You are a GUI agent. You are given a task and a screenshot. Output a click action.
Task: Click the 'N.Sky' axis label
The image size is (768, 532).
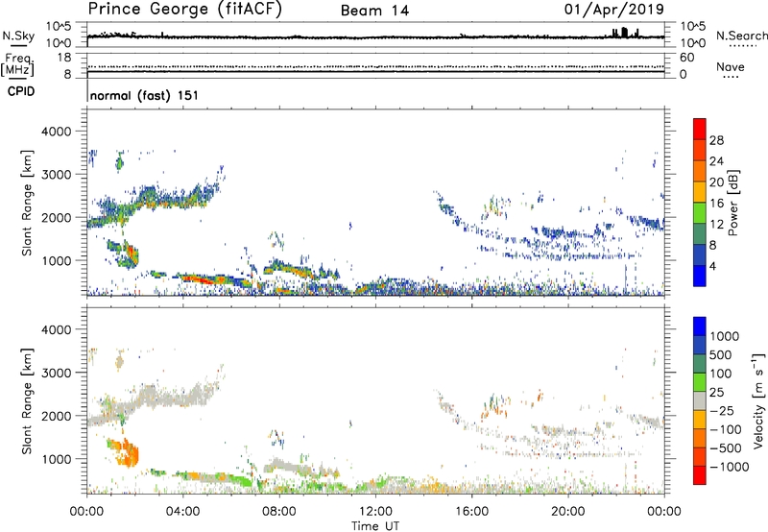(x=18, y=36)
